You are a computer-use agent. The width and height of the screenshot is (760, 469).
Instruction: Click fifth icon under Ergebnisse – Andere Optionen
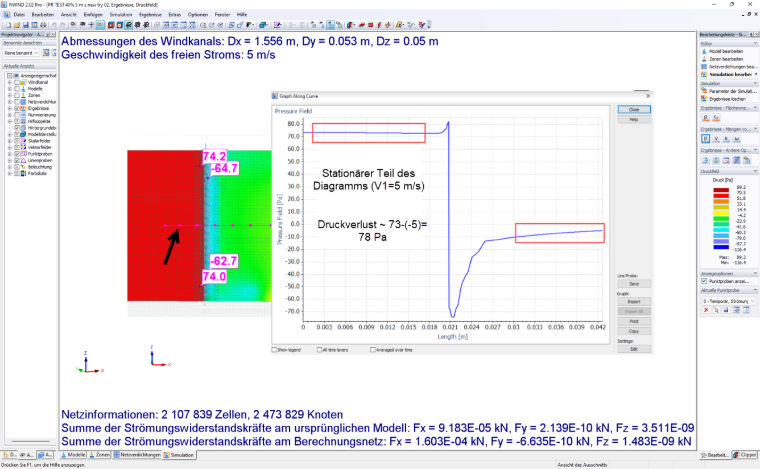click(x=746, y=160)
